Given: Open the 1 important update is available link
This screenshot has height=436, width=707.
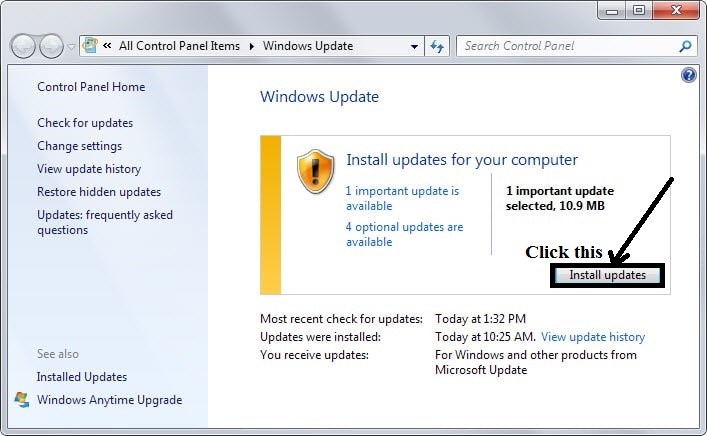Looking at the screenshot, I should pyautogui.click(x=402, y=197).
